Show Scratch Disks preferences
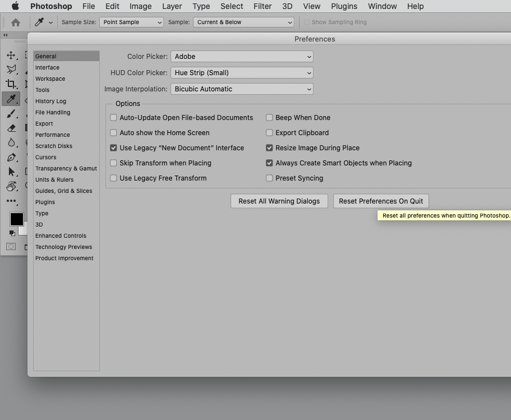511x420 pixels. (67, 146)
